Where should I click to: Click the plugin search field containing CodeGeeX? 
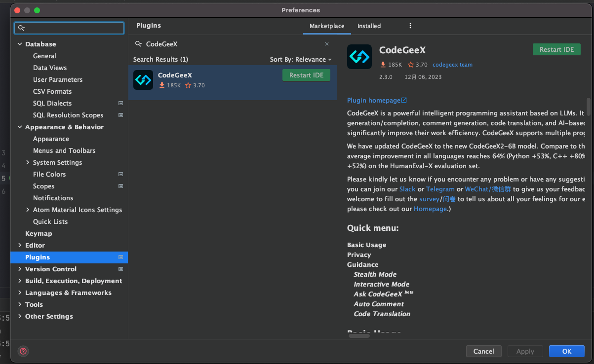232,44
